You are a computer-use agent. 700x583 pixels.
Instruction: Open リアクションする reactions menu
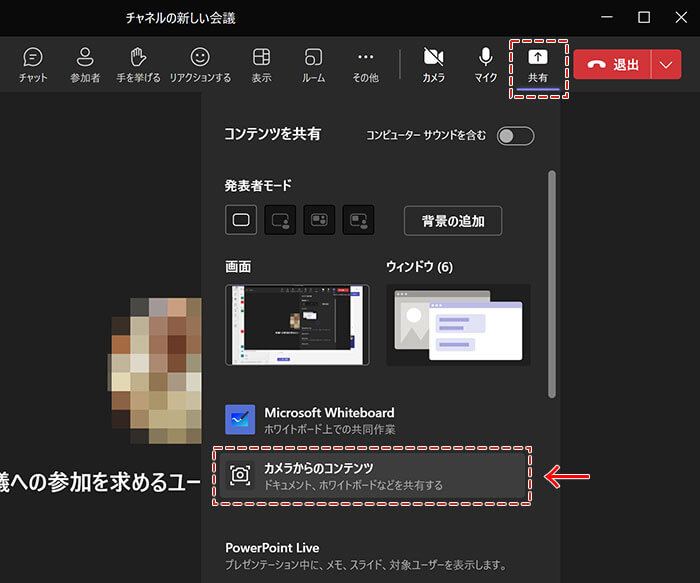[x=200, y=65]
